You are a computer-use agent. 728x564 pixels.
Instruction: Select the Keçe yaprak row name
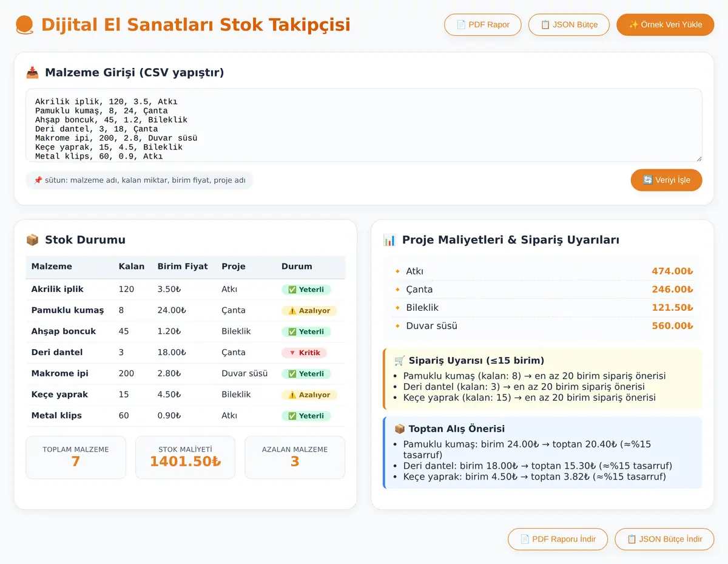[x=59, y=395]
